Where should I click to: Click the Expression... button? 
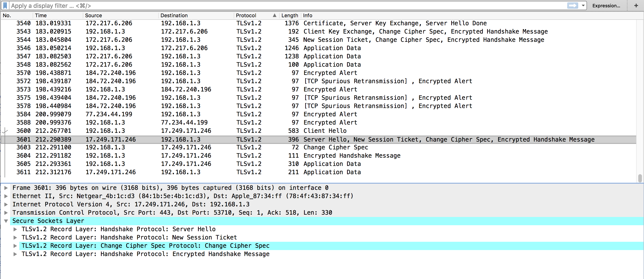tap(606, 6)
